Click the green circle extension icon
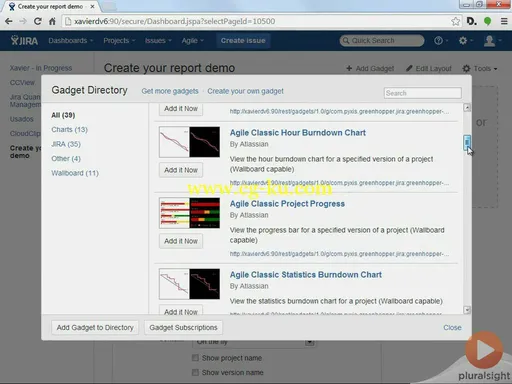This screenshot has width=512, height=384. pos(487,21)
